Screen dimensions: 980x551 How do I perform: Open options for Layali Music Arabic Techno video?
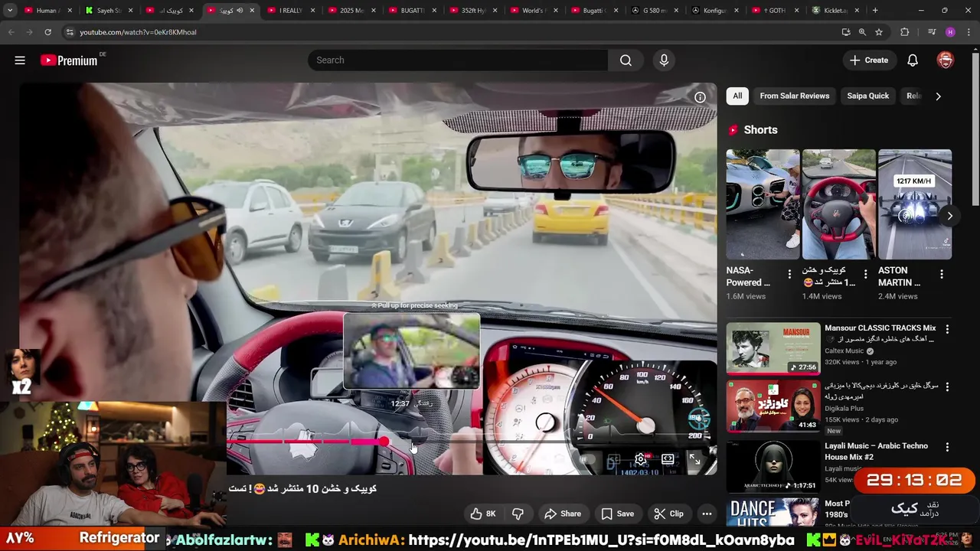point(947,447)
